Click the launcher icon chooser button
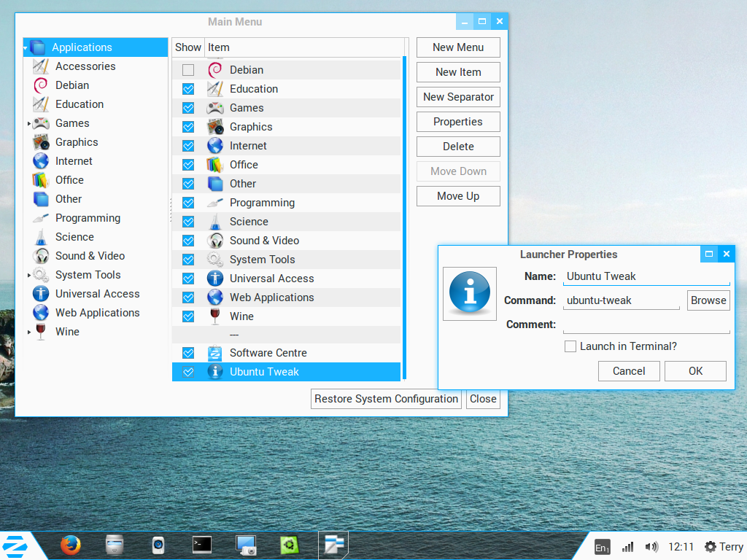 [470, 293]
